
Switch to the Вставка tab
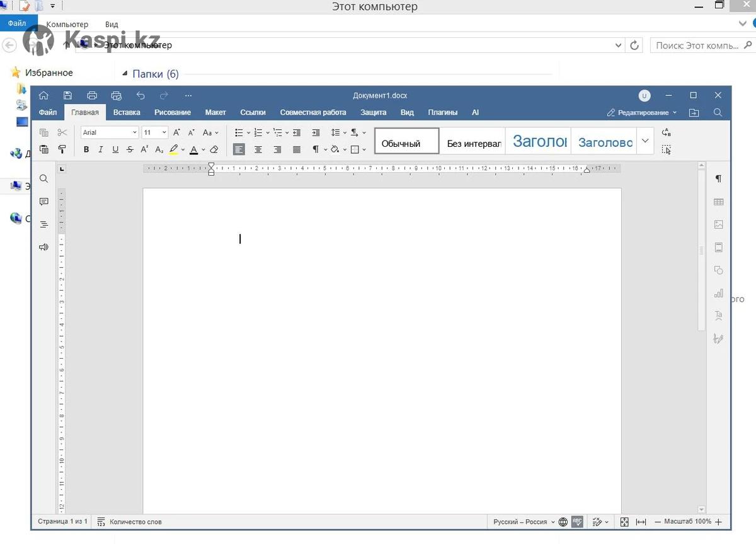click(127, 112)
